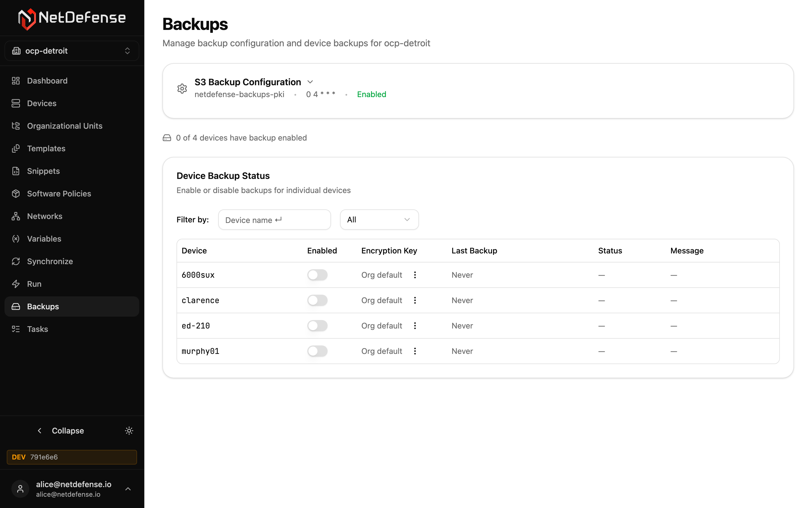Image resolution: width=812 pixels, height=508 pixels.
Task: Click the Synchronize refresh icon
Action: point(16,261)
